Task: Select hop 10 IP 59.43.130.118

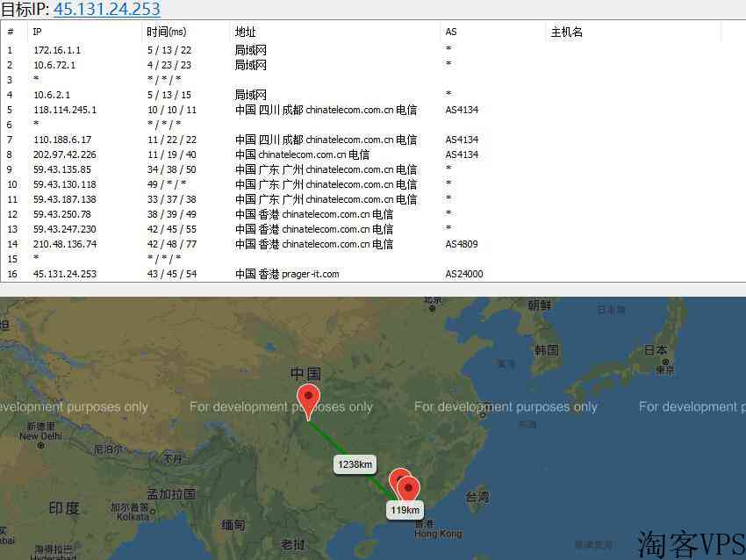Action: click(x=65, y=184)
